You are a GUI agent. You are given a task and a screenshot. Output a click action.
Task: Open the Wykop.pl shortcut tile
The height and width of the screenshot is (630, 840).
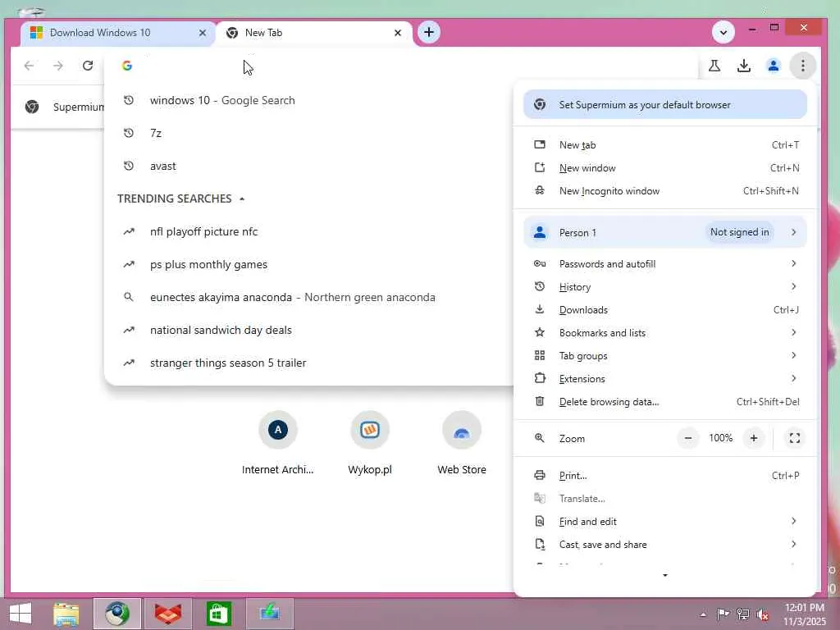tap(370, 444)
